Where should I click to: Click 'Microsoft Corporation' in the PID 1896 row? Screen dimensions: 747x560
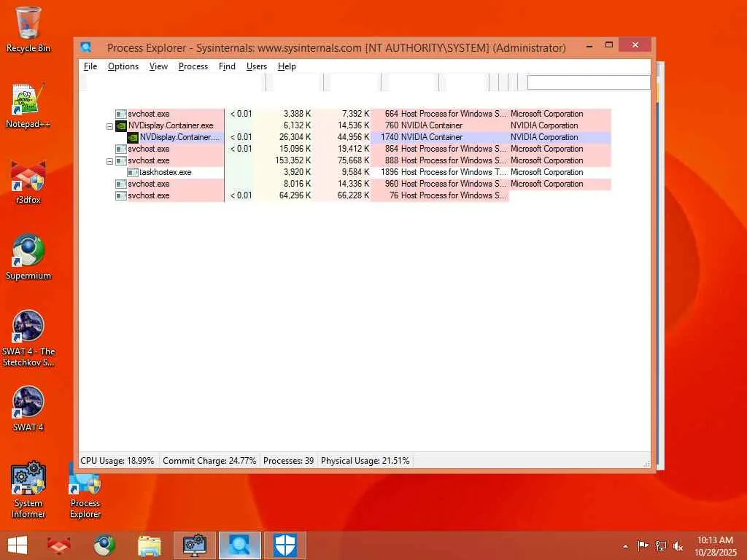click(x=547, y=172)
